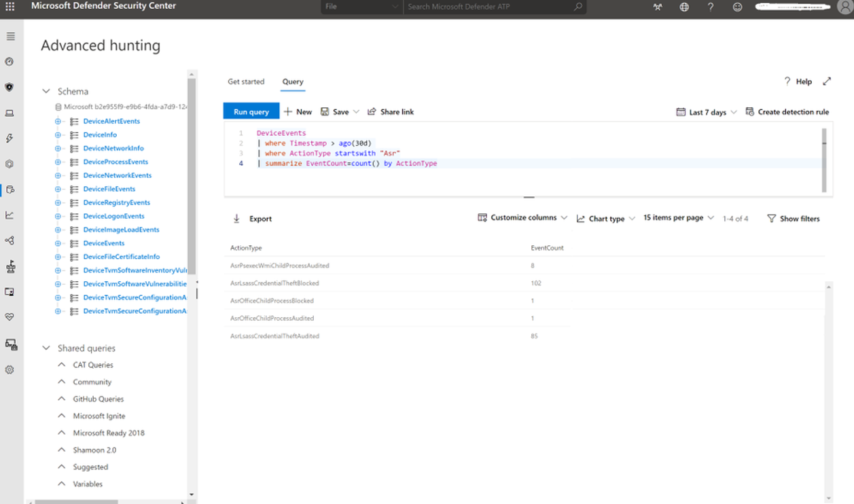Open the File search scope dropdown
This screenshot has width=854, height=504.
pyautogui.click(x=361, y=7)
